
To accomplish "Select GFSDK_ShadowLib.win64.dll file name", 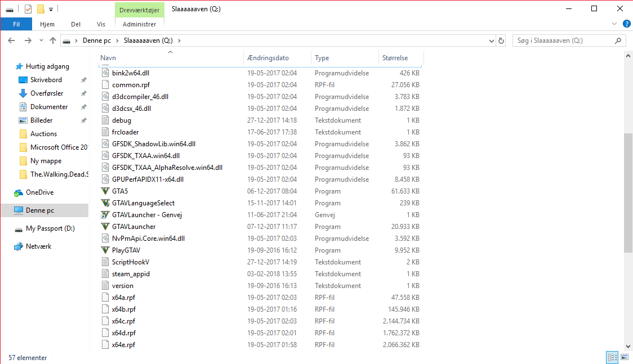I will [154, 144].
